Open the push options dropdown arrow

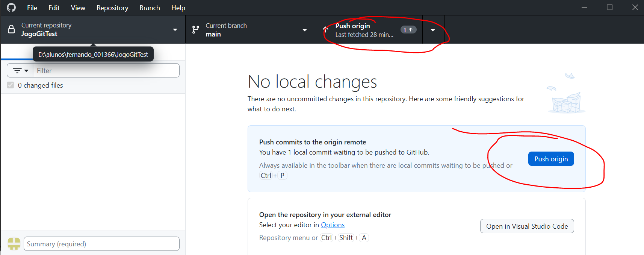pyautogui.click(x=433, y=30)
